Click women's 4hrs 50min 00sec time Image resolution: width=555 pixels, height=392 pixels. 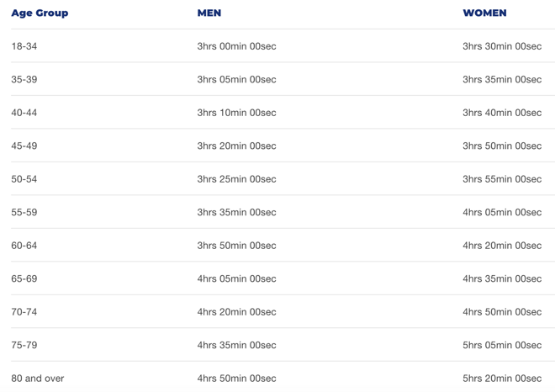[502, 312]
